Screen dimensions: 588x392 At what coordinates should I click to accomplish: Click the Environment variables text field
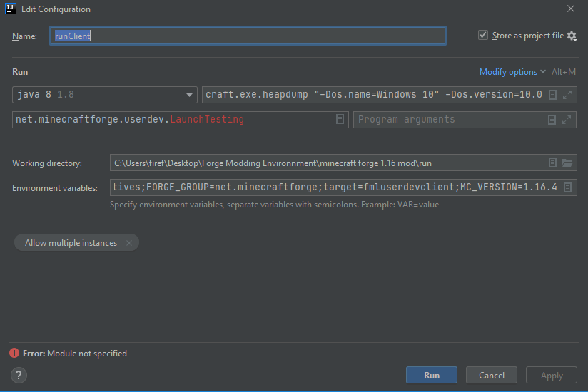[334, 188]
